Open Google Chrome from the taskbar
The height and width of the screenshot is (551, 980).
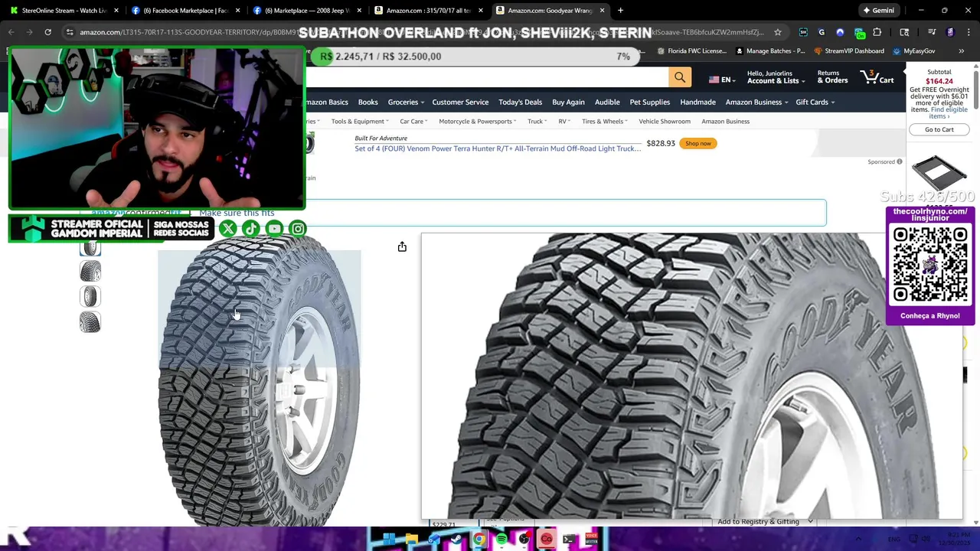(479, 540)
